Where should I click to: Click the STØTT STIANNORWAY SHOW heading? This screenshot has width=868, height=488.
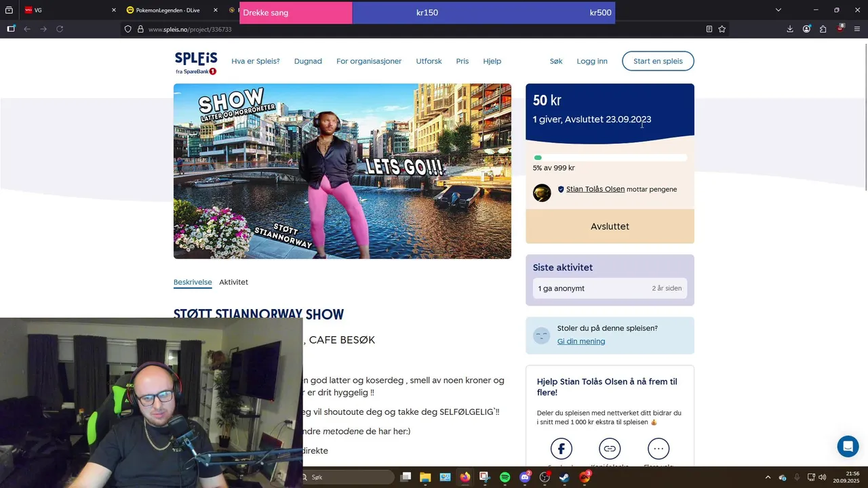pos(258,314)
